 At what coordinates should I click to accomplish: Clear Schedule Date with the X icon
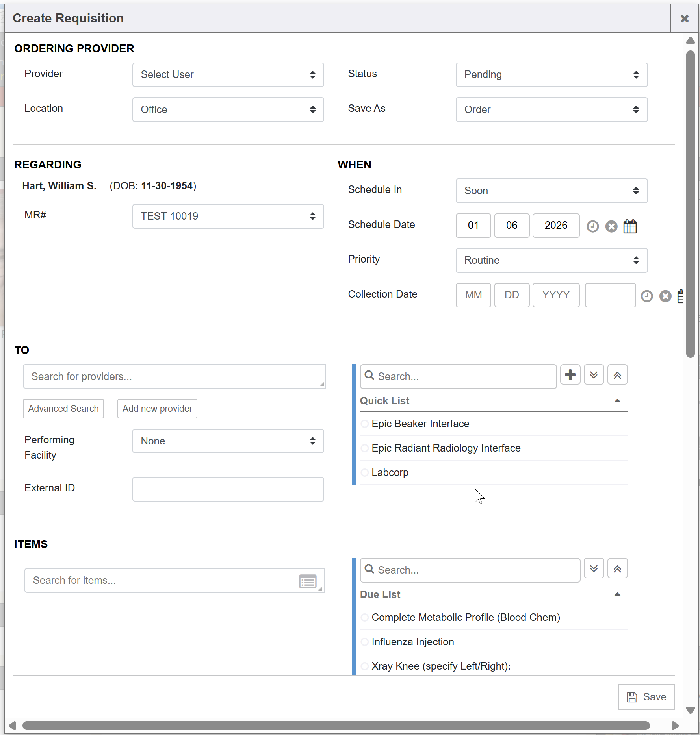(x=611, y=226)
